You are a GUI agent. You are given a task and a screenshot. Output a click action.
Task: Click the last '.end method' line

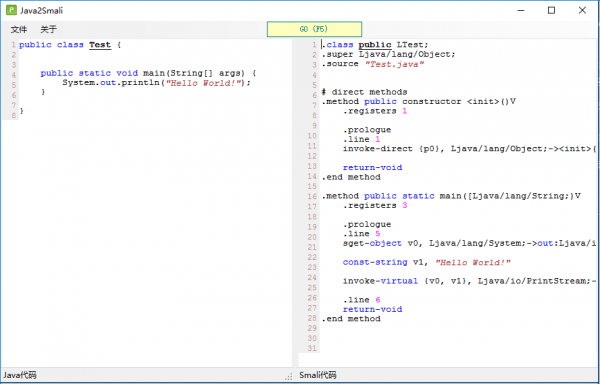point(351,319)
